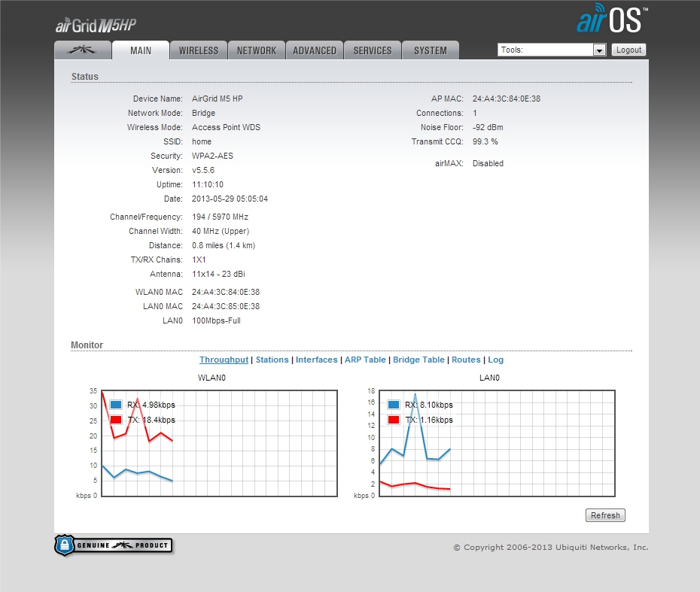Switch to the MAIN tab

point(141,50)
